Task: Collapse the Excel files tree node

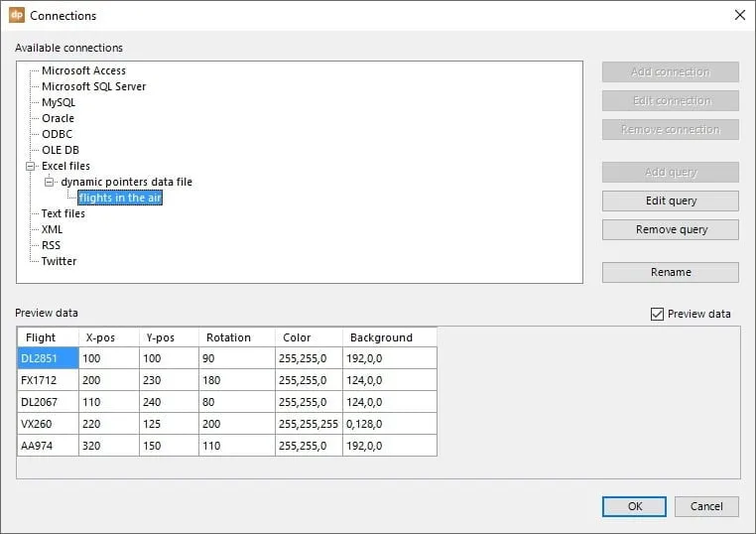Action: coord(31,167)
